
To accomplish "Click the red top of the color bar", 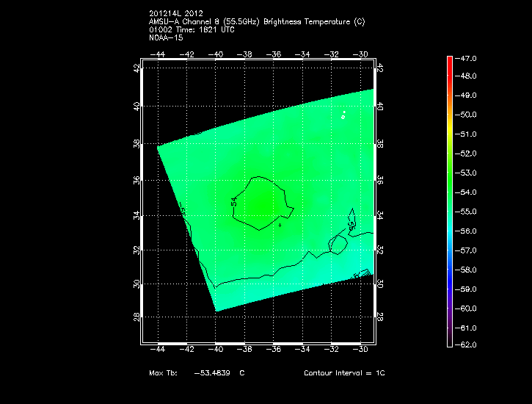I will pos(449,60).
